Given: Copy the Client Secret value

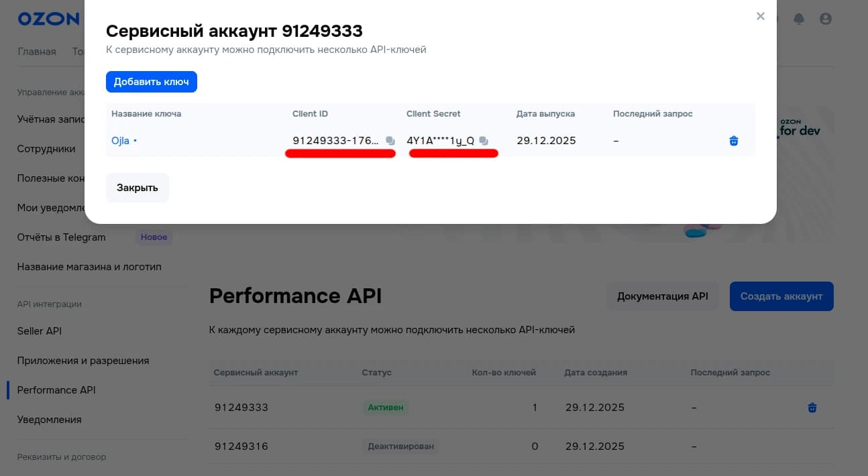Looking at the screenshot, I should [x=484, y=141].
